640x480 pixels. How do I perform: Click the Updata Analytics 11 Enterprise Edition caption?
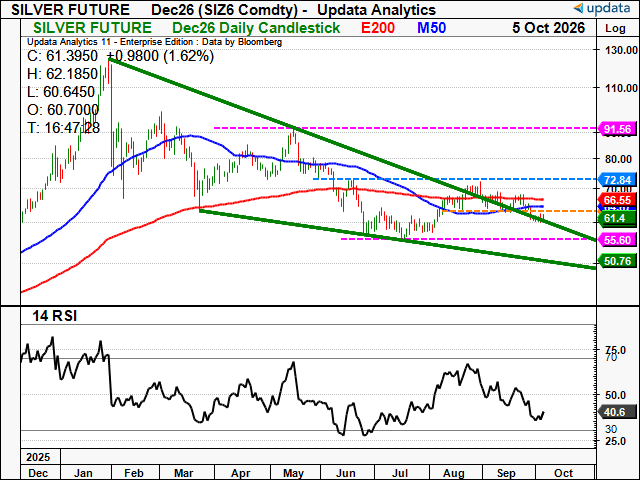point(154,42)
